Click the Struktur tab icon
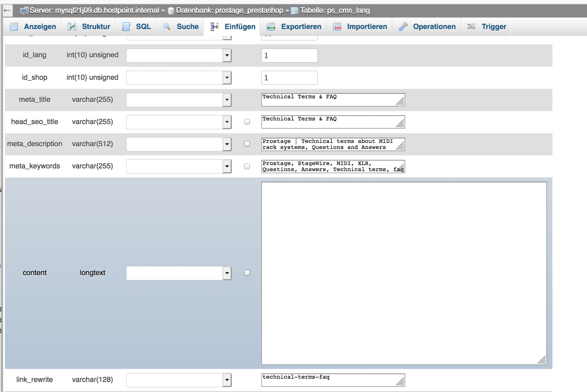Image resolution: width=587 pixels, height=392 pixels. pos(72,27)
